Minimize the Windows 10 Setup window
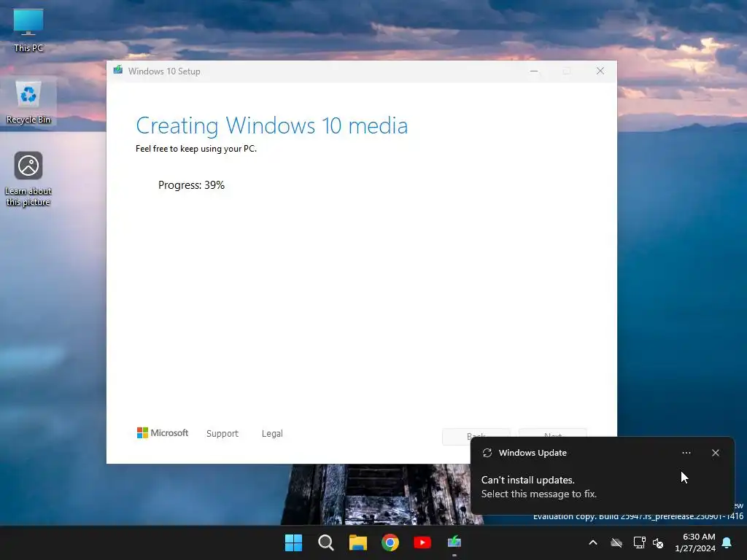Screen dimensions: 747x560 pos(534,71)
